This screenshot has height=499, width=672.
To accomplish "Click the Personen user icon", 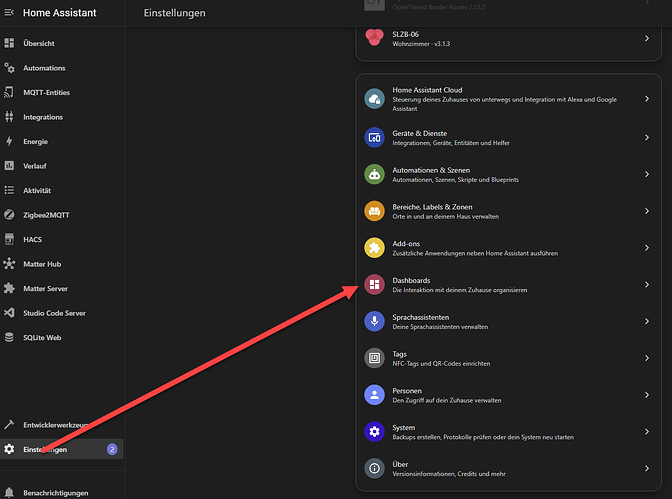I will 374,394.
